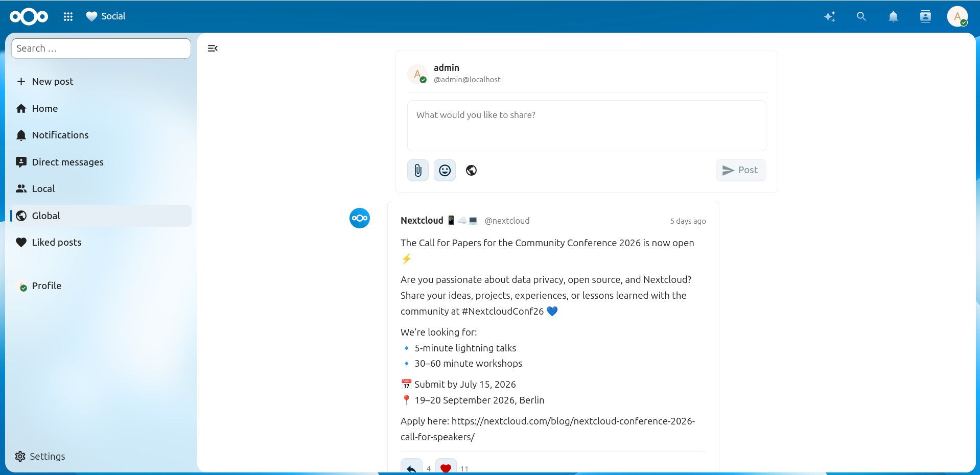Viewport: 980px width, 475px height.
Task: Click the admin name in composer
Action: click(447, 67)
